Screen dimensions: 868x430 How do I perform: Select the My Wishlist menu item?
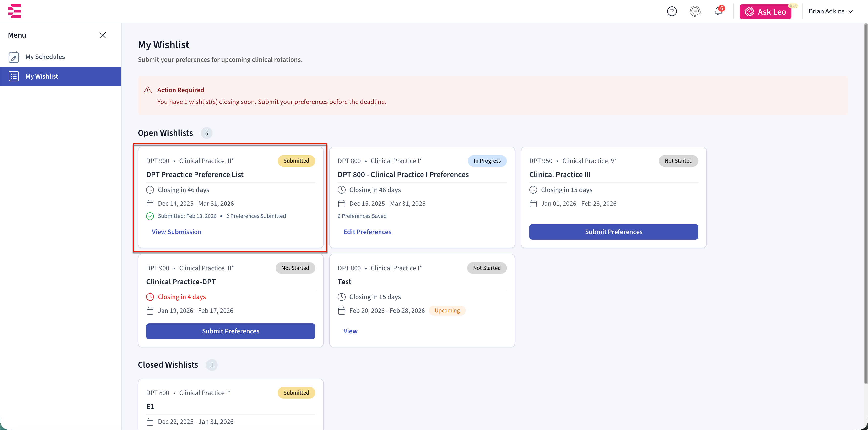42,76
